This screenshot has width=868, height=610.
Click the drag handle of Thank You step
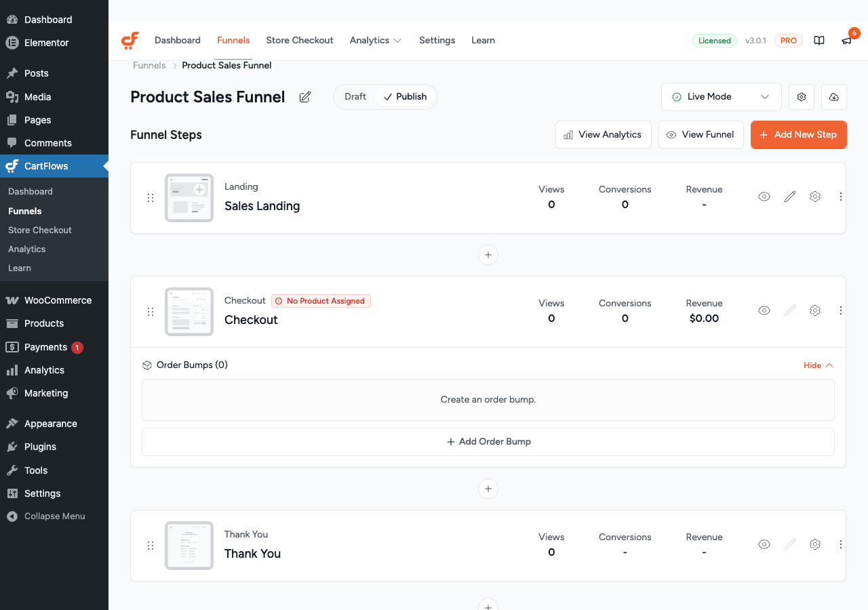click(151, 546)
